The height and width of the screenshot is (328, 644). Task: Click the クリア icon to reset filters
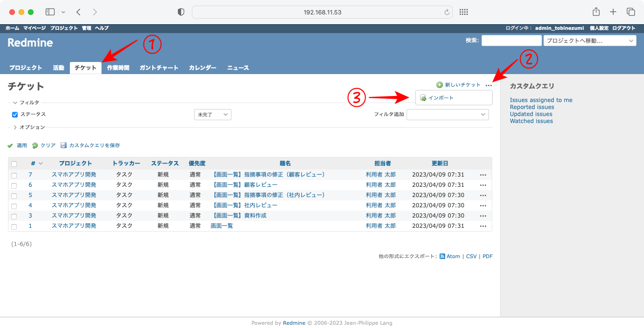click(34, 145)
